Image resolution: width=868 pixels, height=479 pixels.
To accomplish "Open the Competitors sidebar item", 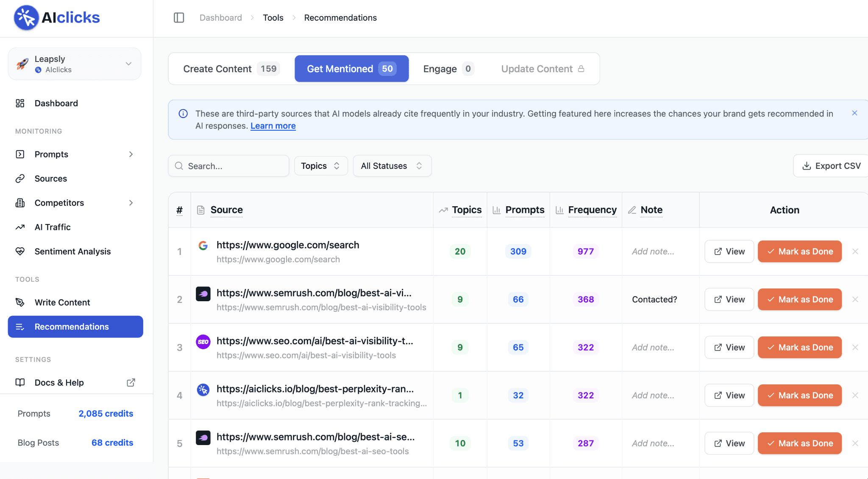I will 59,203.
